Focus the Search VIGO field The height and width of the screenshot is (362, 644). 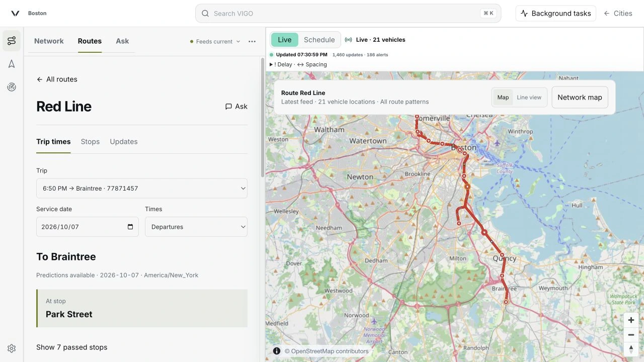[x=348, y=14]
